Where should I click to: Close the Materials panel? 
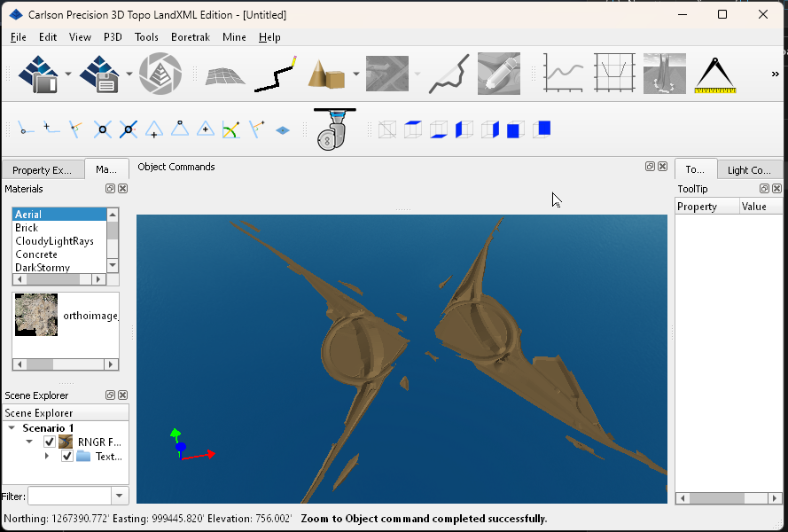pyautogui.click(x=122, y=189)
